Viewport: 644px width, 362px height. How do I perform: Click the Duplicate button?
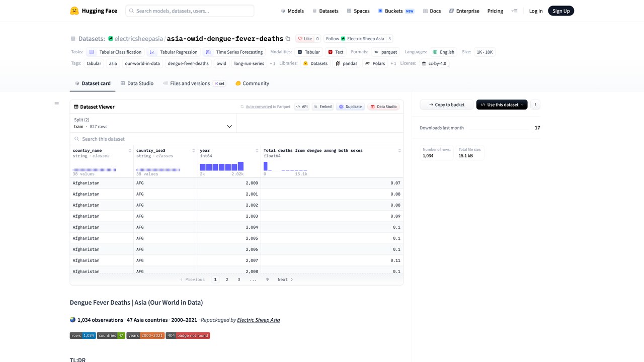[350, 107]
